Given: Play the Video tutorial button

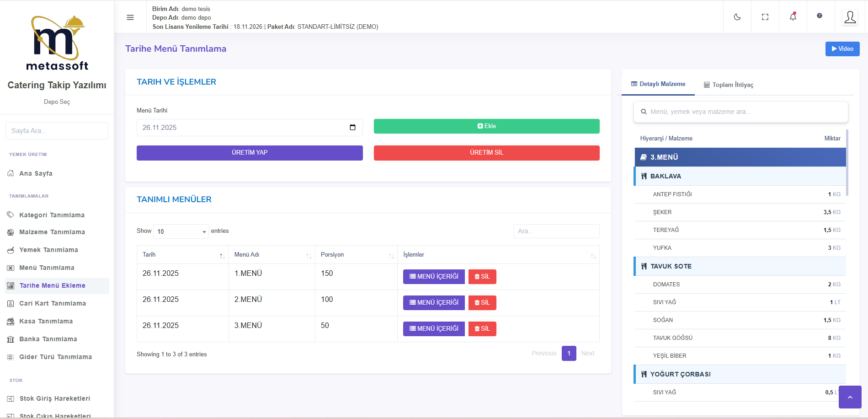Looking at the screenshot, I should tap(842, 49).
